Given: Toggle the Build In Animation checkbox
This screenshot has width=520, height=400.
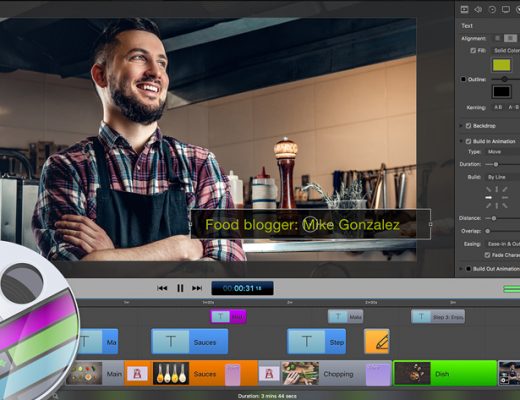Looking at the screenshot, I should tap(468, 141).
